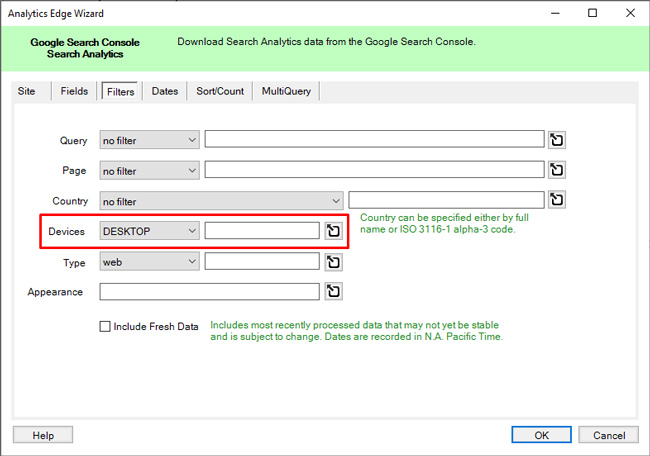Image resolution: width=650 pixels, height=456 pixels.
Task: Click the cell reference icon in Type row
Action: pos(333,262)
